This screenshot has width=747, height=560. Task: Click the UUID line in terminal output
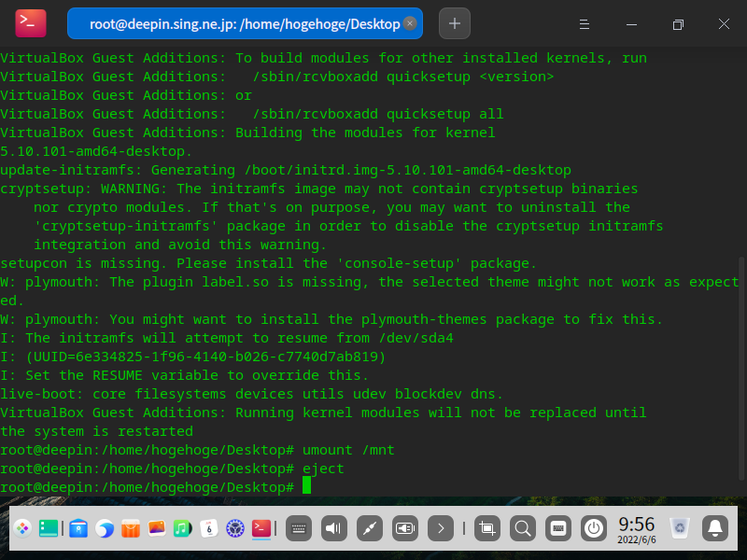click(x=193, y=357)
